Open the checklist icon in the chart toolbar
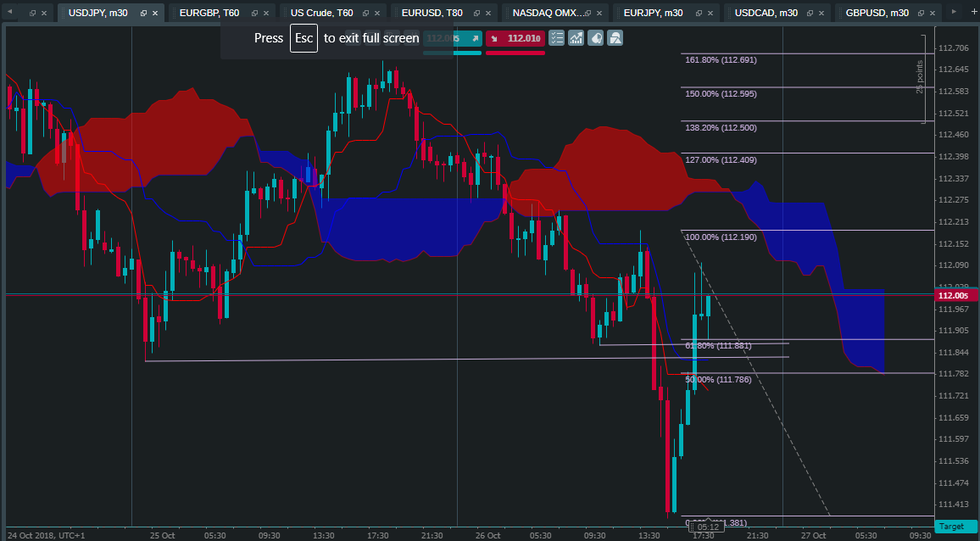The width and height of the screenshot is (980, 541). (x=556, y=38)
